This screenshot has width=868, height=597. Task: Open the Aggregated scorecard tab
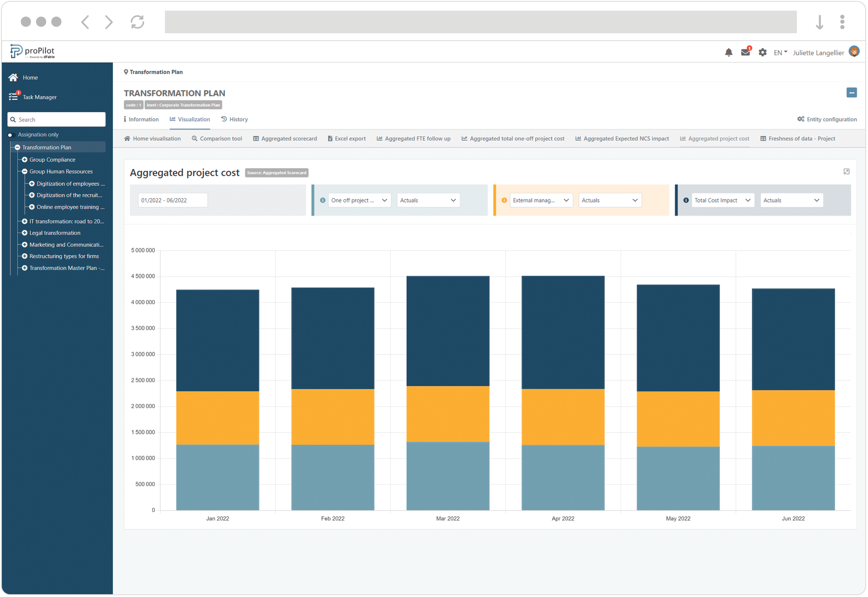285,139
